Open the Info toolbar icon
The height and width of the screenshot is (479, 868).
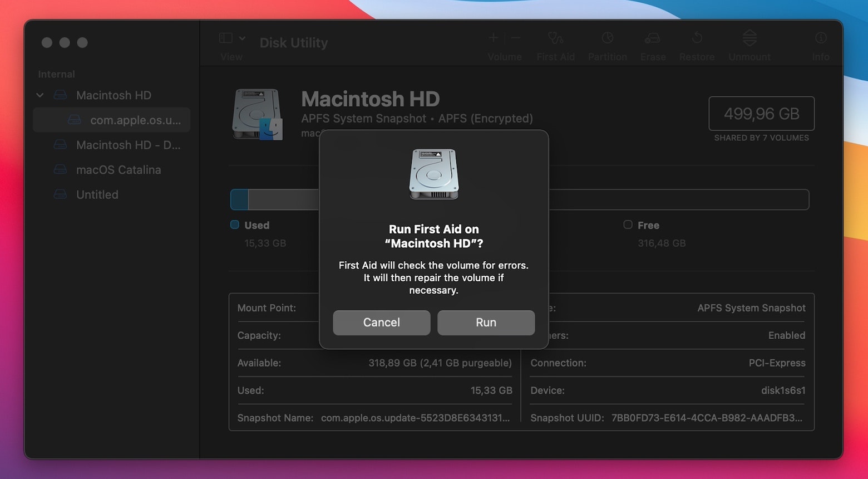point(821,38)
